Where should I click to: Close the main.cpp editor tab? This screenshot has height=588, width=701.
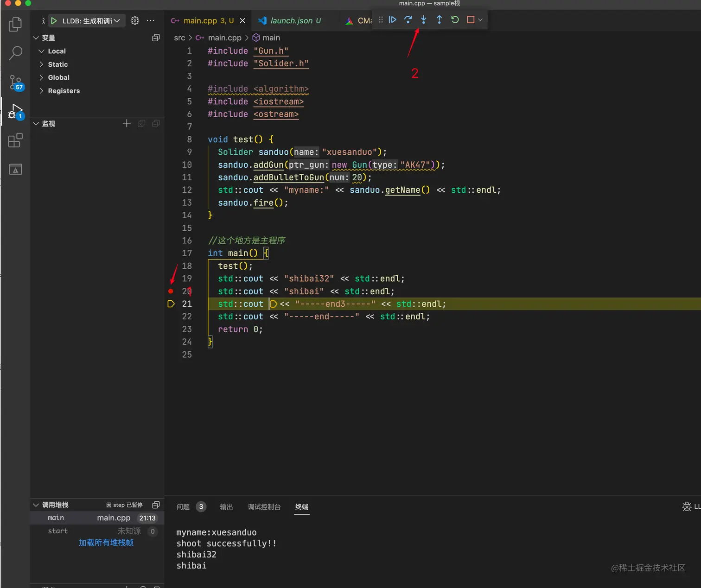coord(242,21)
